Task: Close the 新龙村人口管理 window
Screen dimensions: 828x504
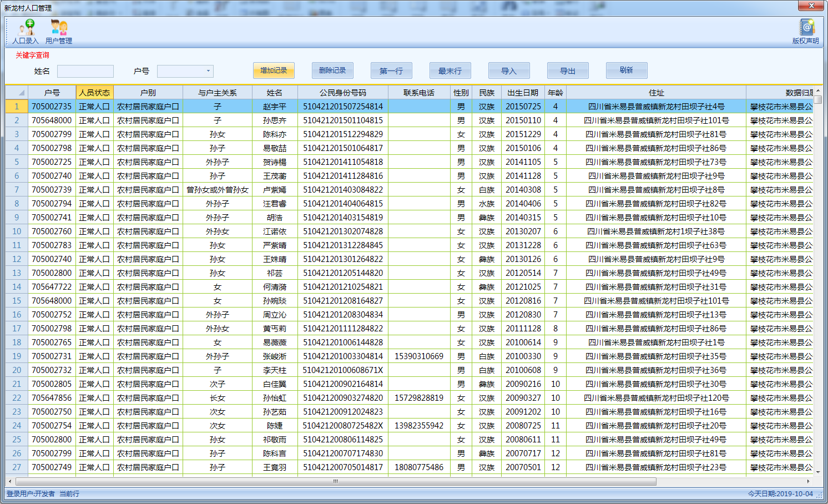Action: click(x=811, y=6)
